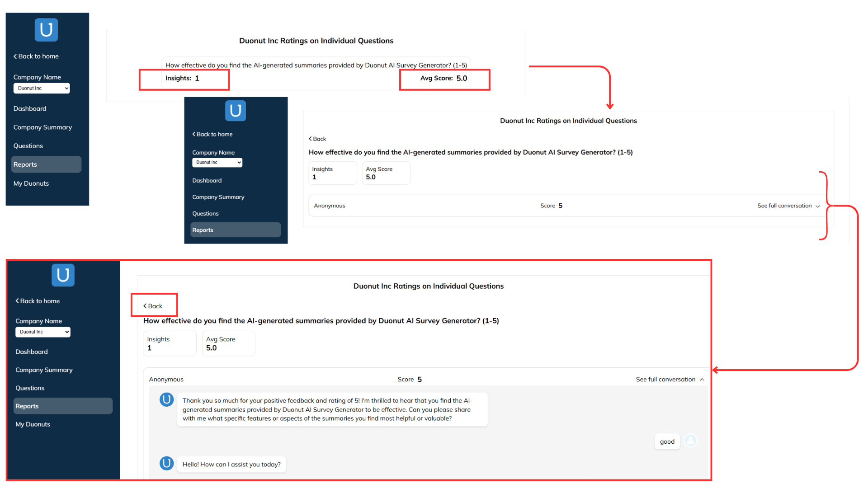868x488 pixels.
Task: Click the Duonut logo in bottom sidebar
Action: pos(63,275)
